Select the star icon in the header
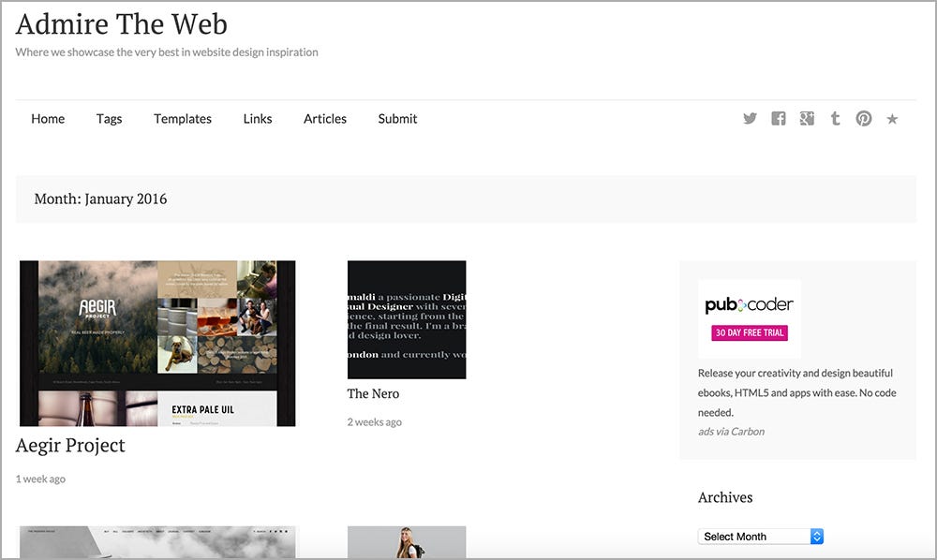 pos(892,118)
